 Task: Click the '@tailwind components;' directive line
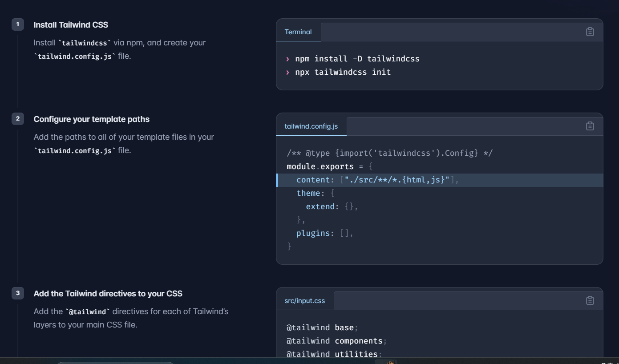[x=337, y=341]
